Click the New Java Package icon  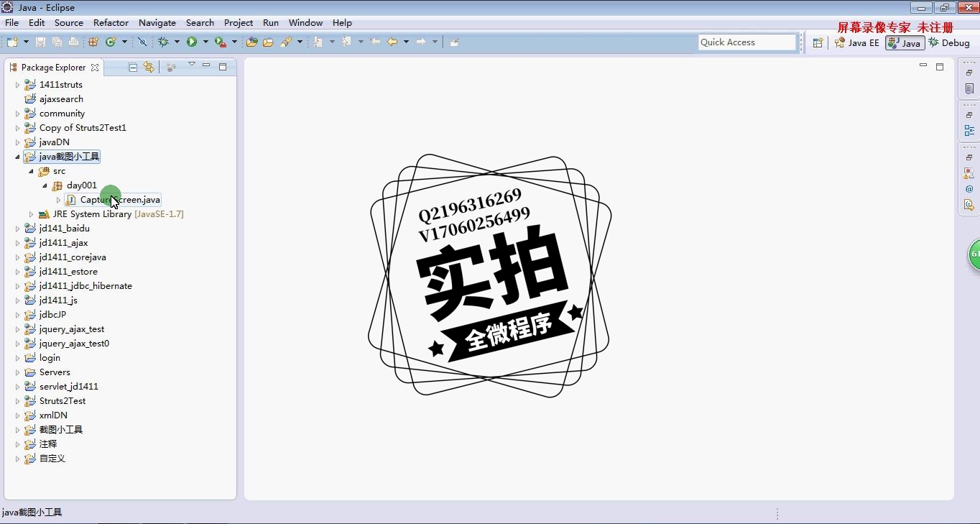tap(93, 42)
